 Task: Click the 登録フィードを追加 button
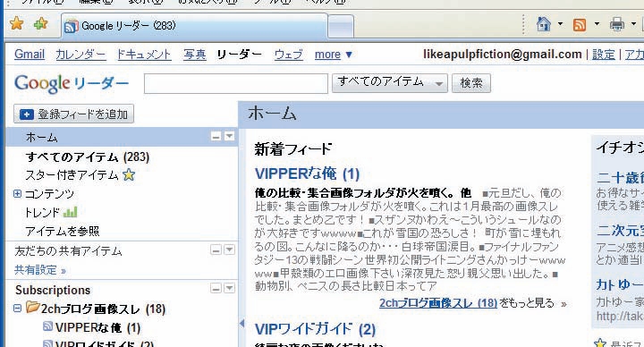(x=74, y=114)
